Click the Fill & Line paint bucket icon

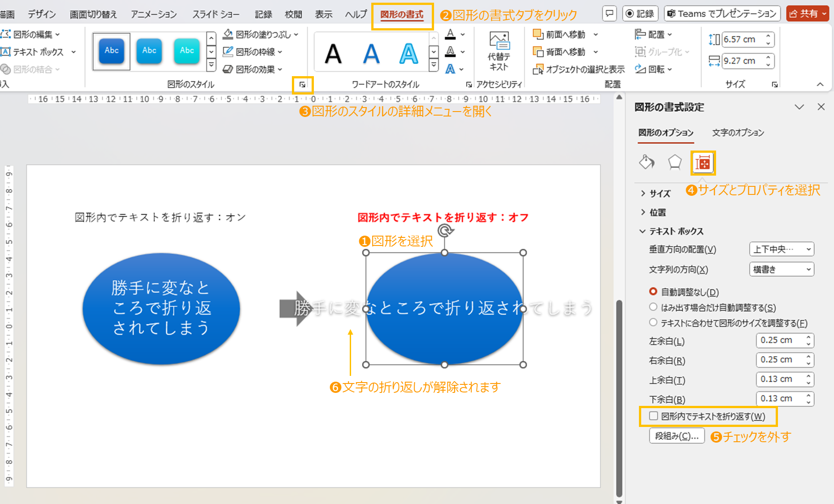coord(647,162)
